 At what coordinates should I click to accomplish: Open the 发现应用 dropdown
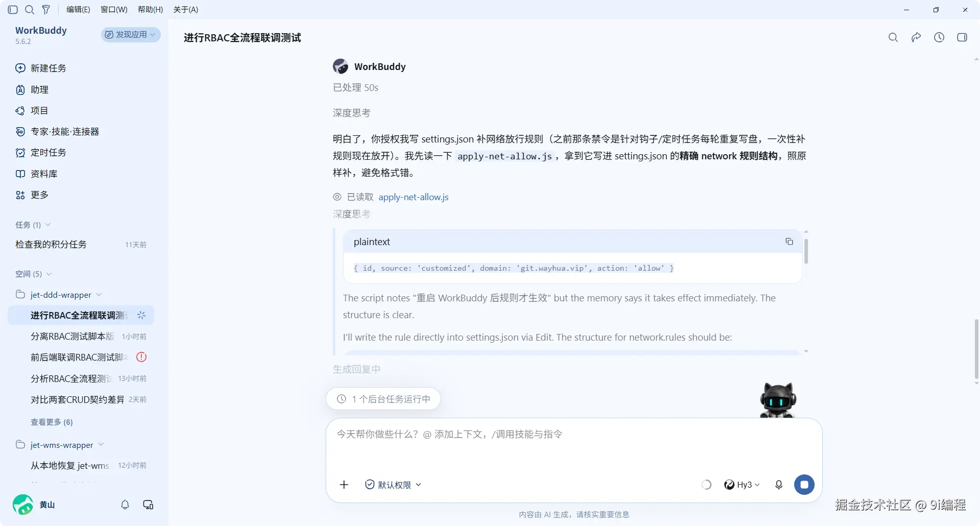click(x=130, y=34)
